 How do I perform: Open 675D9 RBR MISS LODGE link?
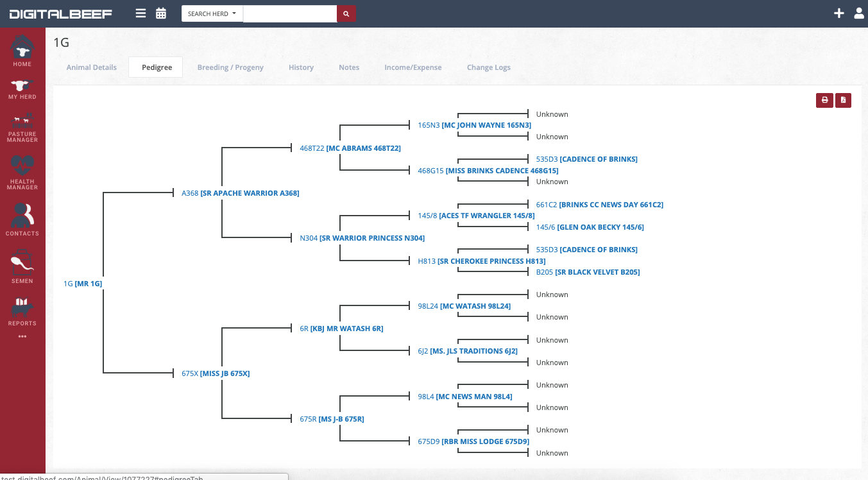pyautogui.click(x=473, y=441)
